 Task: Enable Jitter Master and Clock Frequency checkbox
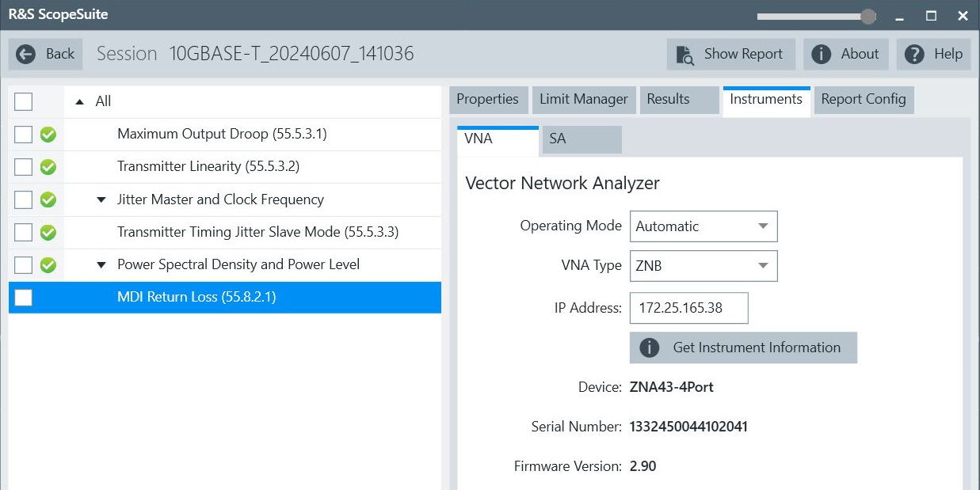coord(24,199)
